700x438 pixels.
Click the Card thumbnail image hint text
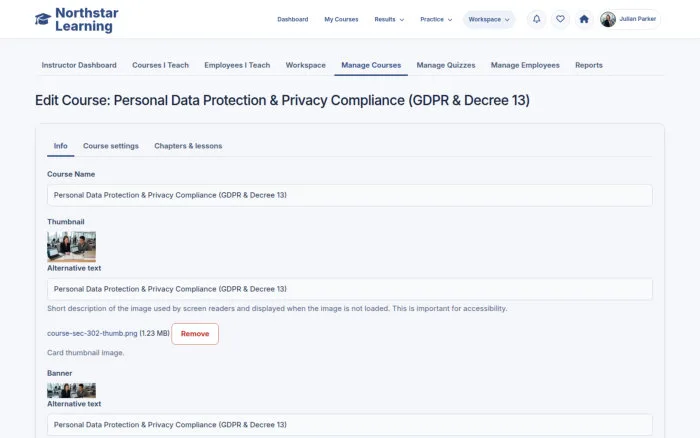(x=86, y=353)
